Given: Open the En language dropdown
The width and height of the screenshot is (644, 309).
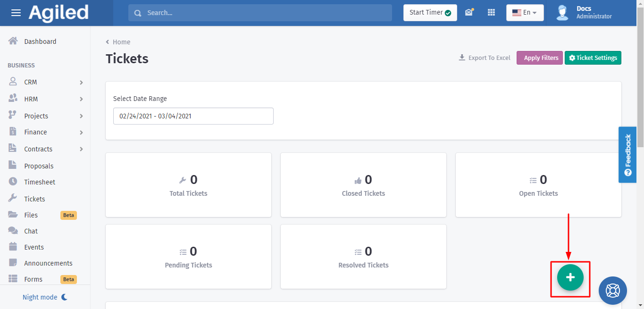Looking at the screenshot, I should [x=525, y=13].
